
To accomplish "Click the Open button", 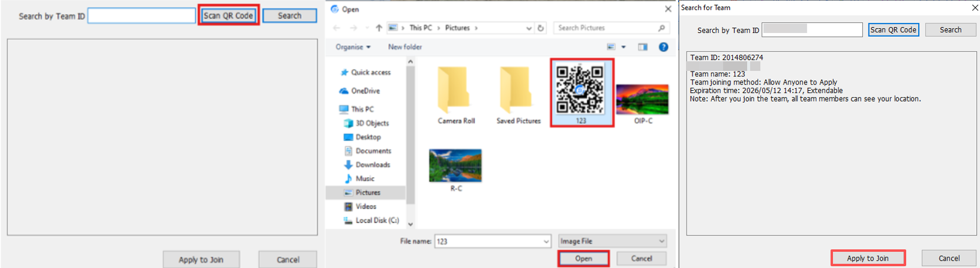I will (583, 258).
